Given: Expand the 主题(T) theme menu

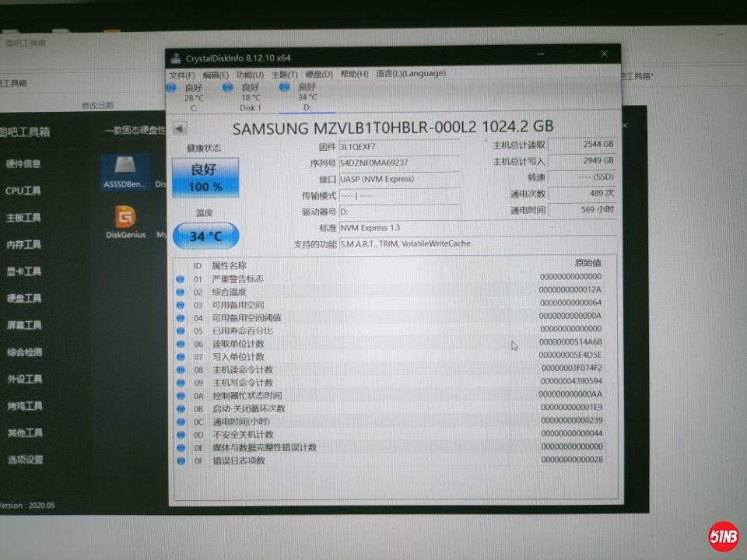Looking at the screenshot, I should (x=284, y=75).
